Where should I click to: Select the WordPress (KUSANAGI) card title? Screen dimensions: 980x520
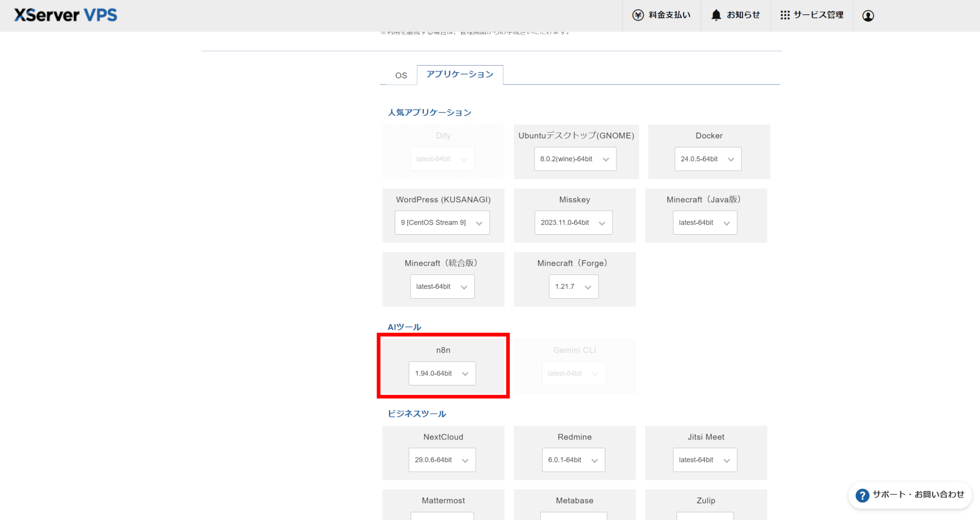(444, 200)
